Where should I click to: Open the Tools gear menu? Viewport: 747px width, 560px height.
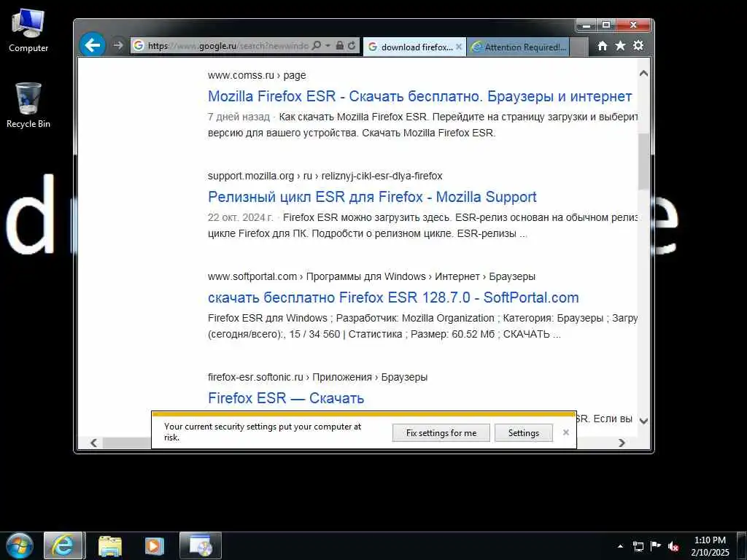[x=638, y=46]
